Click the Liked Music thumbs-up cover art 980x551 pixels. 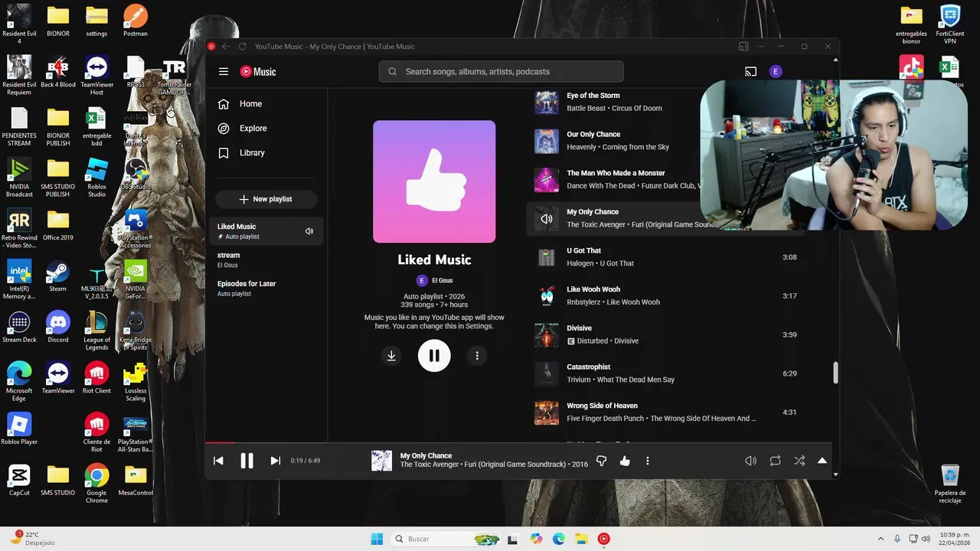coord(434,181)
